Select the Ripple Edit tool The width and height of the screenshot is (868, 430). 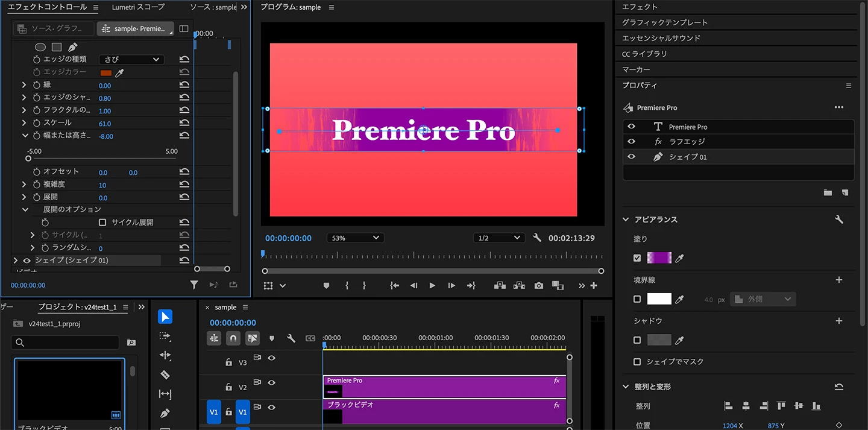(x=165, y=355)
